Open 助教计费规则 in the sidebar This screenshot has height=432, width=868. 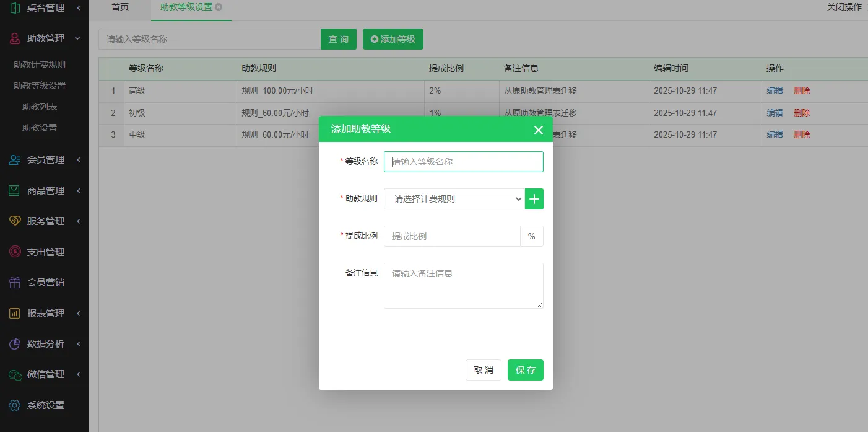tap(40, 64)
